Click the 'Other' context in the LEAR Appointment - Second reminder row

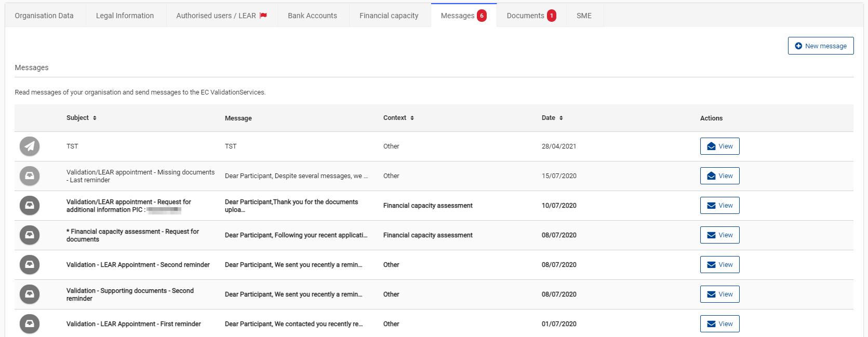point(391,265)
